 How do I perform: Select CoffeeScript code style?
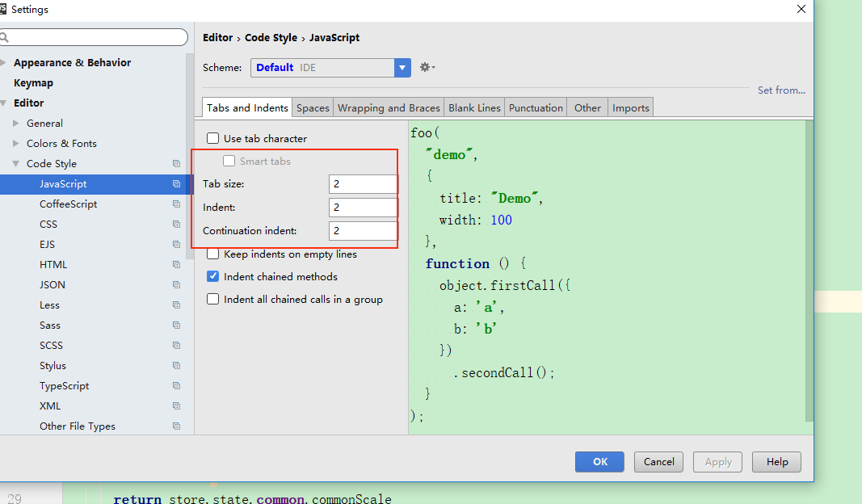tap(68, 204)
